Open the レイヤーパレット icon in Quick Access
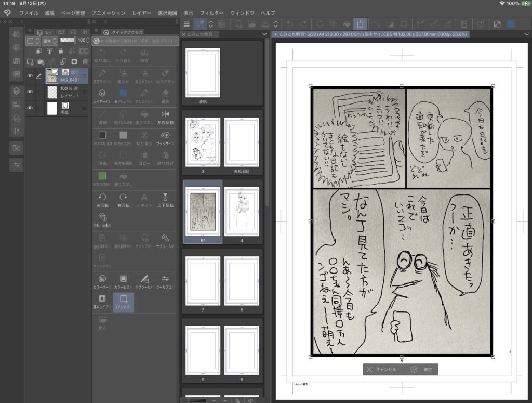Image resolution: width=532 pixels, height=403 pixels. click(102, 94)
